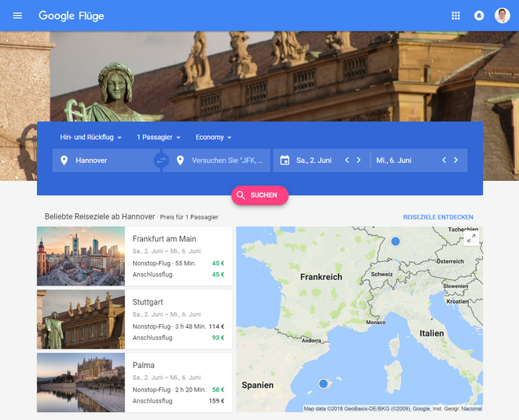Click the SUCHEN button label
Viewport: 519px width, 420px height.
point(263,195)
